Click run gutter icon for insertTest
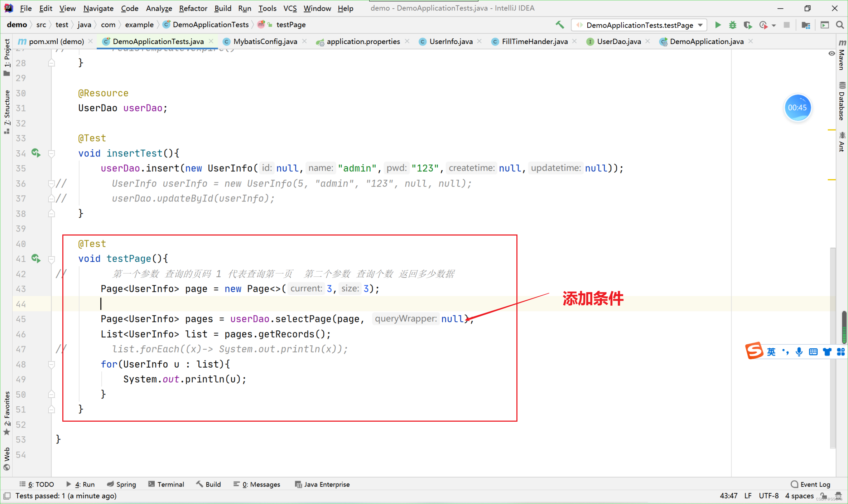This screenshot has height=504, width=848. click(x=36, y=153)
